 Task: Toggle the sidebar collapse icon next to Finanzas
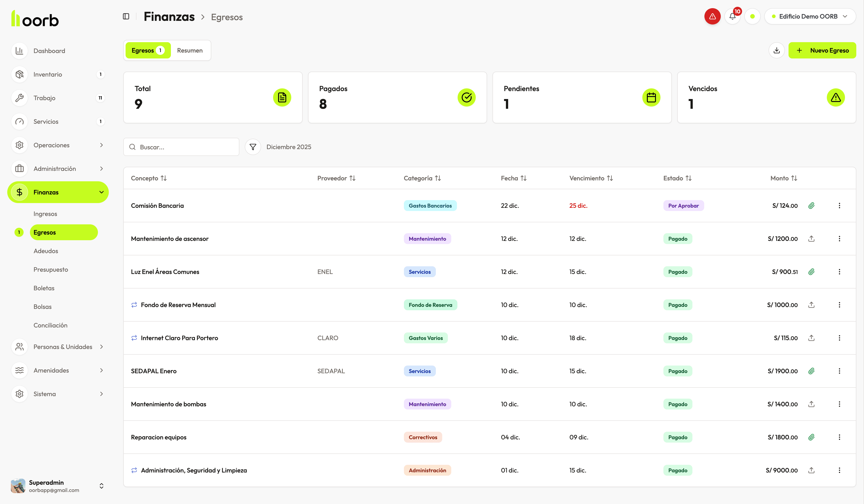click(x=126, y=16)
